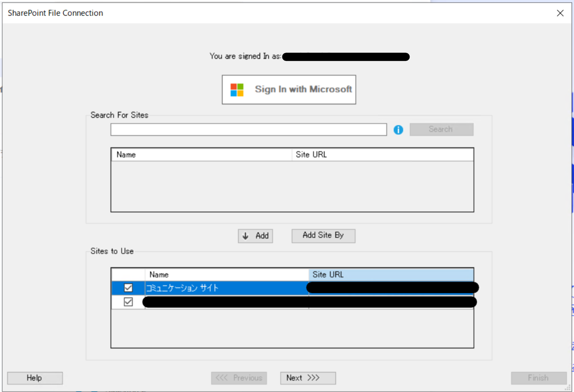Click the Sign In with Microsoft button
This screenshot has width=574, height=392.
pos(289,89)
